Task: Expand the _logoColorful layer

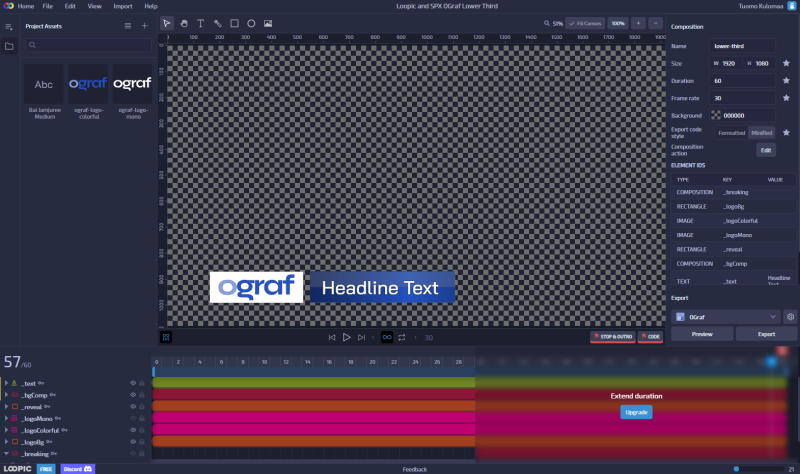Action: (x=6, y=430)
